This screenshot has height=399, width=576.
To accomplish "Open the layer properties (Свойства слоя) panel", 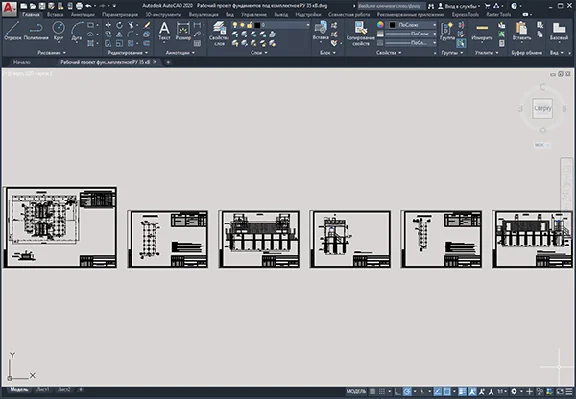I will coord(219,33).
